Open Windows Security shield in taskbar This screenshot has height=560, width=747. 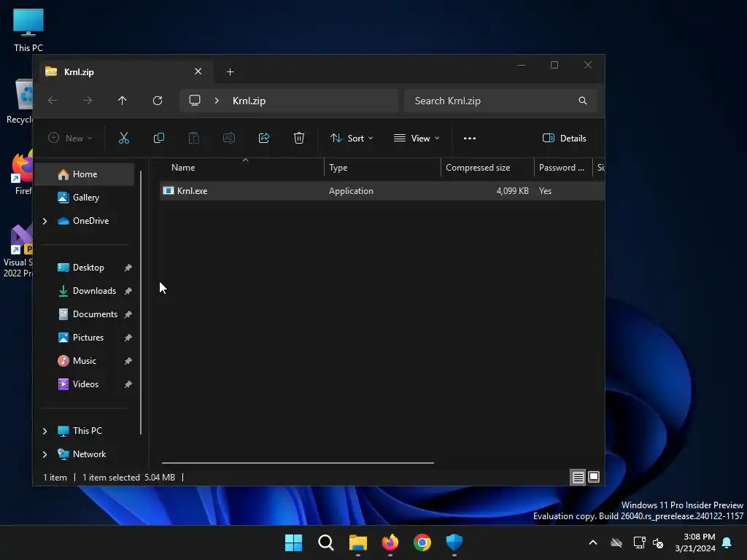[454, 542]
